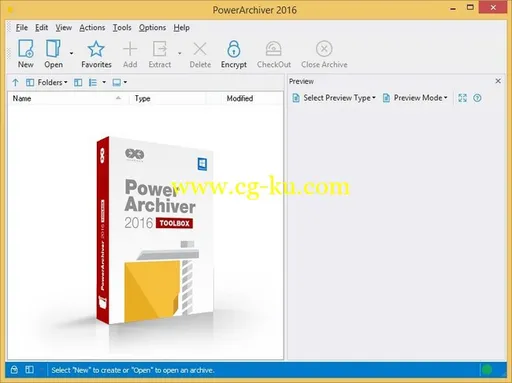Viewport: 512px width, 383px height.
Task: Click the New archive toolbar icon
Action: tap(26, 49)
